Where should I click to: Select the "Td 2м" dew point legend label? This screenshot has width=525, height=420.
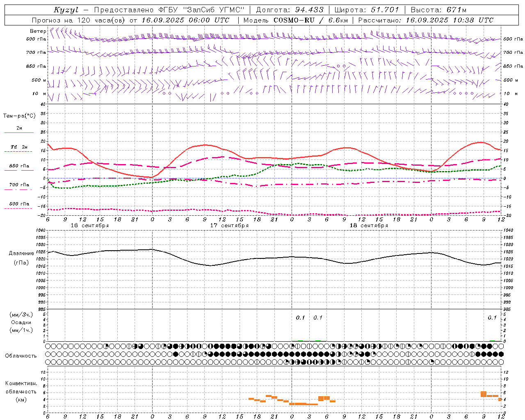point(19,147)
